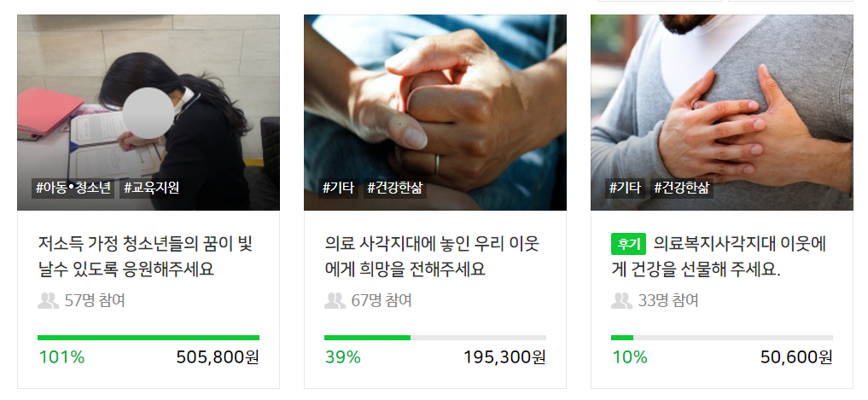Click thumbnail of student writing at desk
868x400 pixels.
[x=149, y=113]
